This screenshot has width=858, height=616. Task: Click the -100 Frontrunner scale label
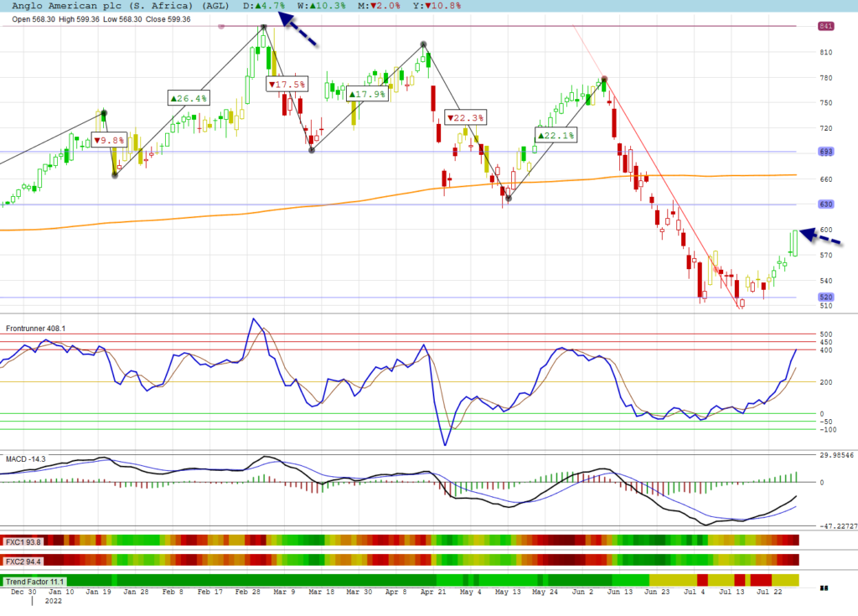point(828,430)
